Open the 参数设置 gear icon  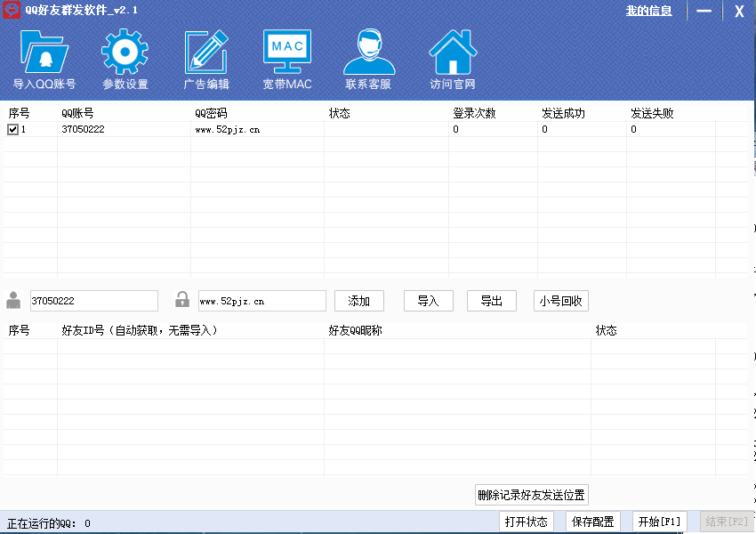click(125, 53)
